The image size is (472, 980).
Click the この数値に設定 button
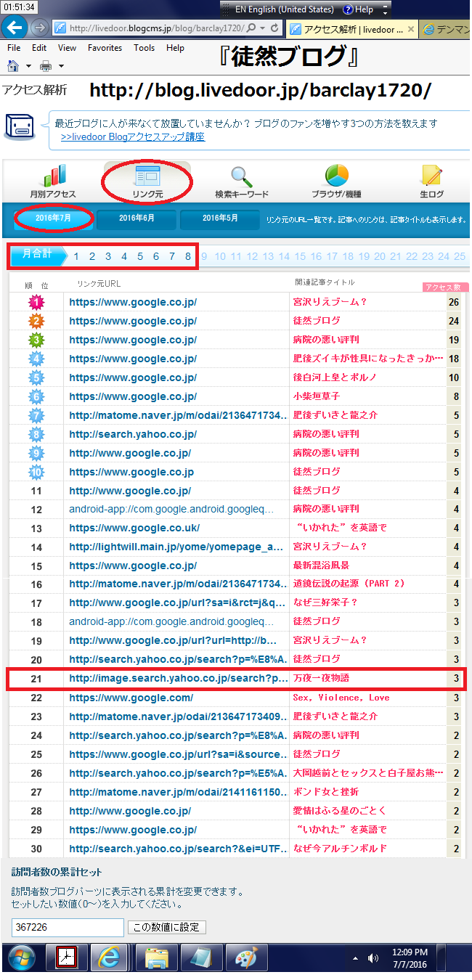click(167, 927)
